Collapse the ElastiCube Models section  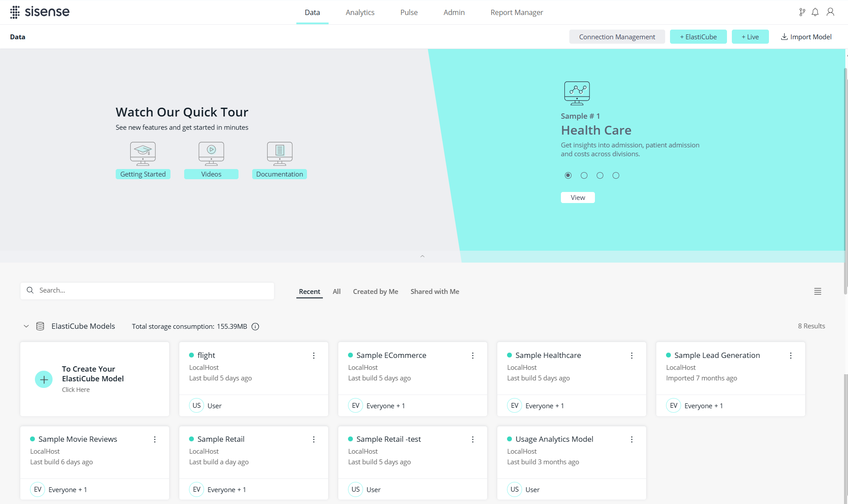(x=26, y=327)
